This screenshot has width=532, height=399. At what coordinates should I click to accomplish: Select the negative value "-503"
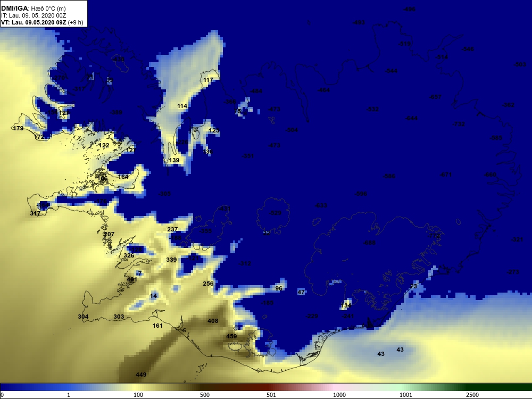pyautogui.click(x=520, y=64)
